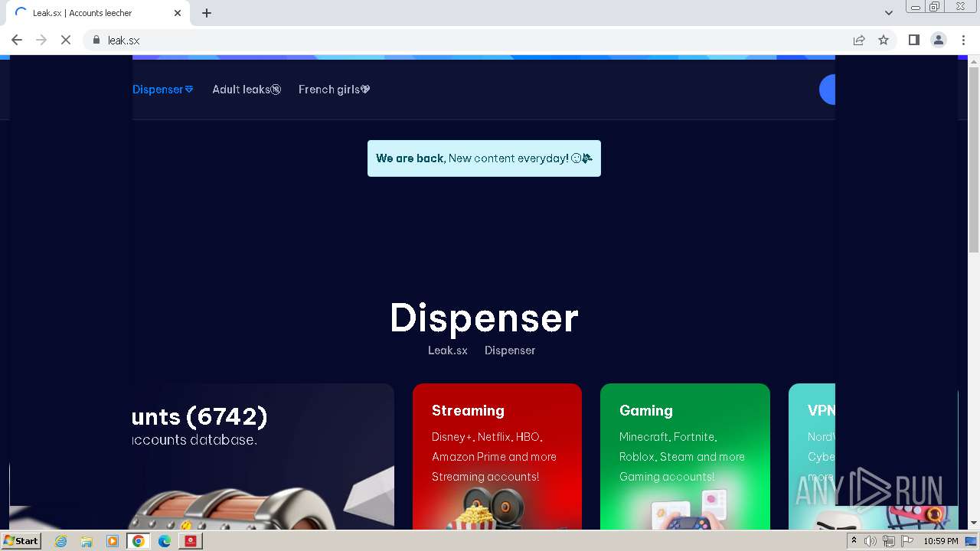This screenshot has width=980, height=551.
Task: Open Microsoft Edge from taskbar
Action: [x=165, y=541]
